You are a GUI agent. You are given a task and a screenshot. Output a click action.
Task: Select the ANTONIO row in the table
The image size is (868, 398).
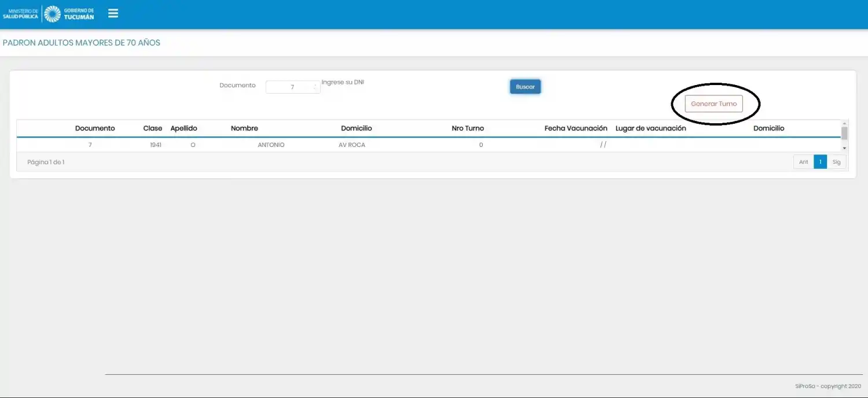[271, 145]
